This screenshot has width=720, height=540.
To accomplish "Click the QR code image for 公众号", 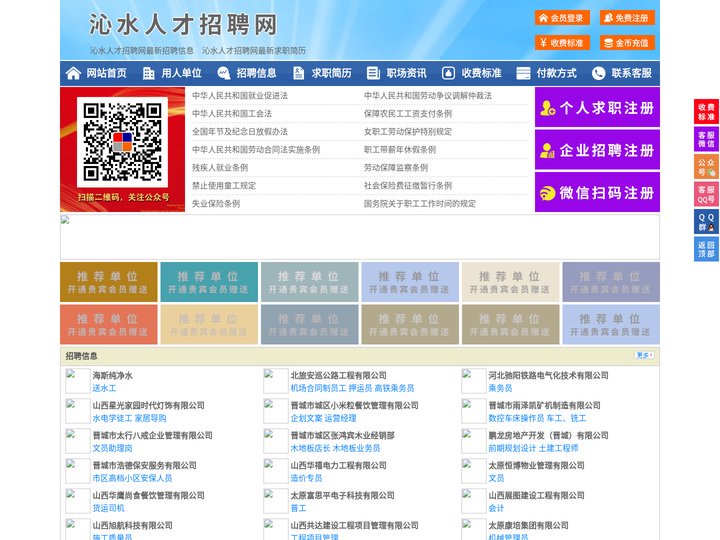I will point(122,142).
